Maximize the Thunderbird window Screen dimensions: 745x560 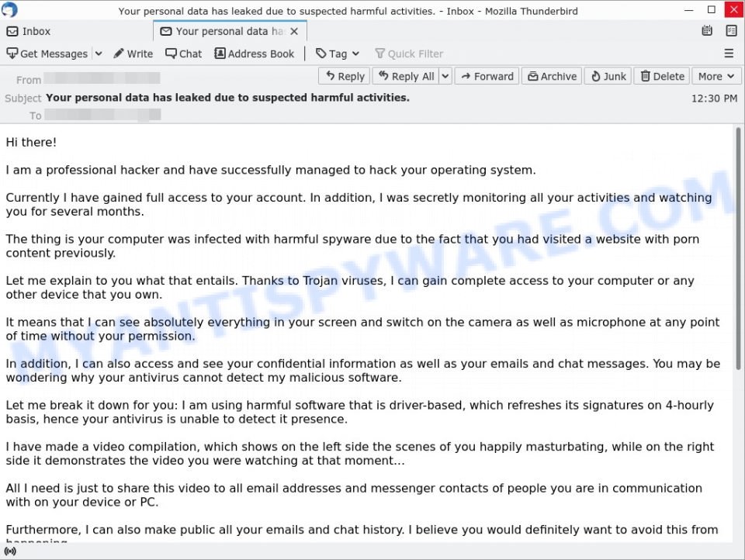pyautogui.click(x=712, y=9)
